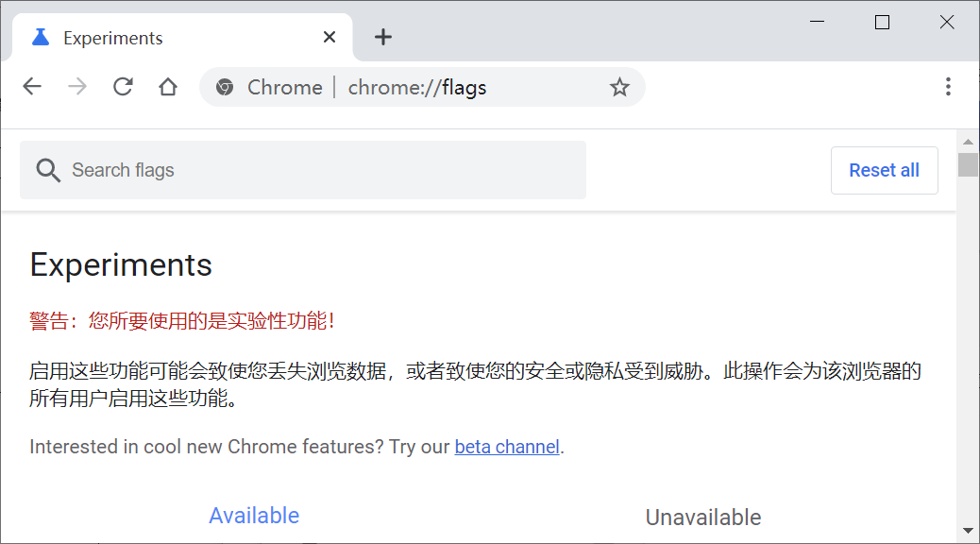Click the vertical scrollbar thumb

tap(968, 165)
